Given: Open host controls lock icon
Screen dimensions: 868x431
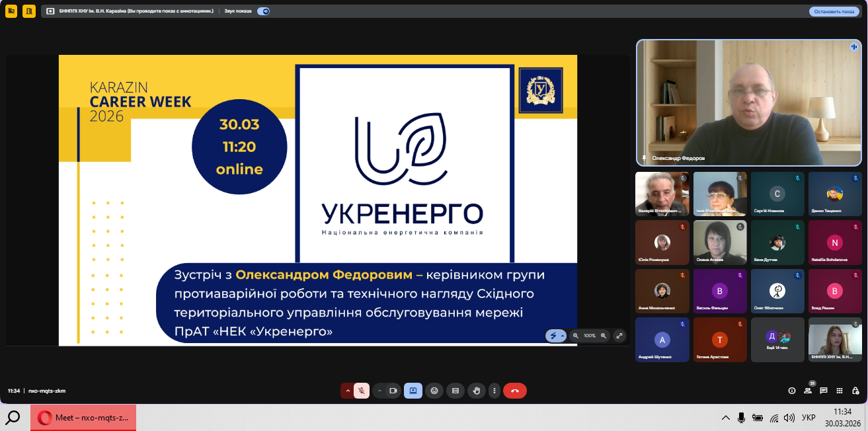Looking at the screenshot, I should (x=855, y=391).
